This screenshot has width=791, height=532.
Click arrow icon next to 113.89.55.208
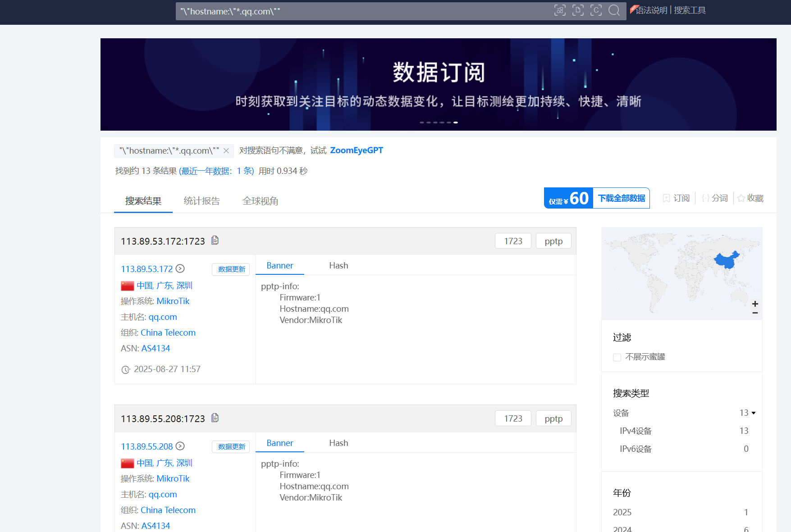[x=180, y=446]
